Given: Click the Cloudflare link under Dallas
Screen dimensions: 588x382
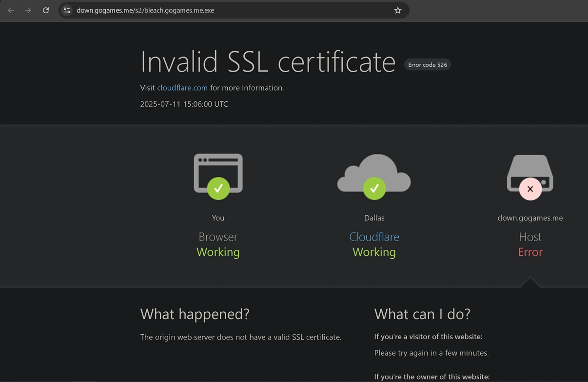Looking at the screenshot, I should (374, 237).
